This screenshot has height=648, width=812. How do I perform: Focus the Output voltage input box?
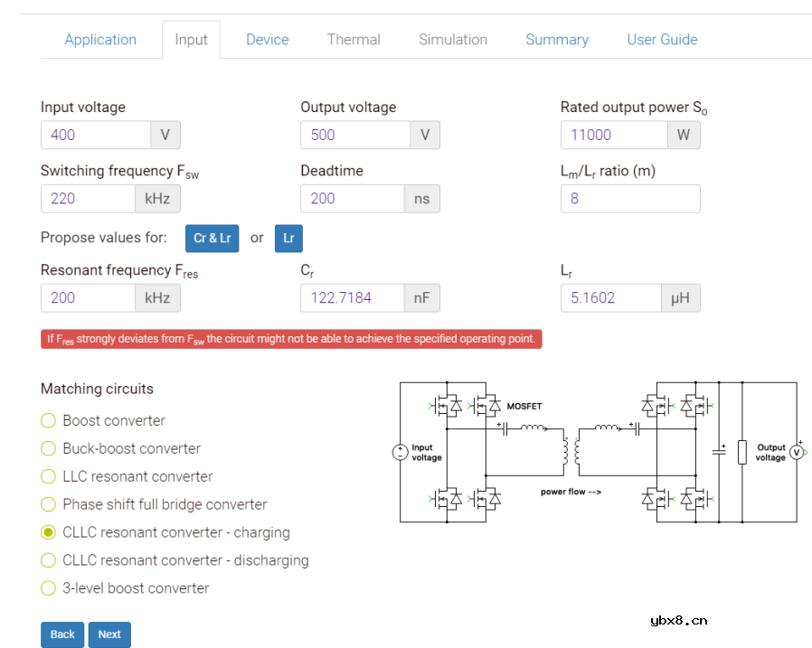pos(355,135)
